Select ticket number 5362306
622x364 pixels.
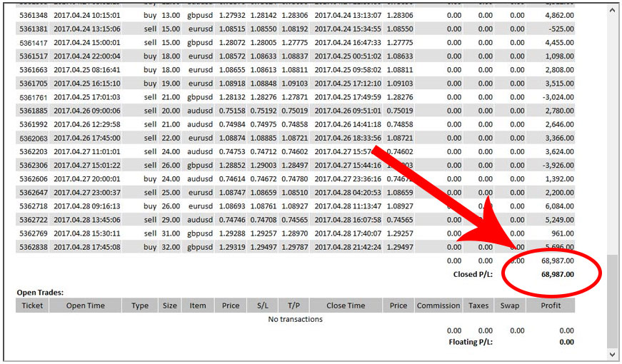click(34, 166)
